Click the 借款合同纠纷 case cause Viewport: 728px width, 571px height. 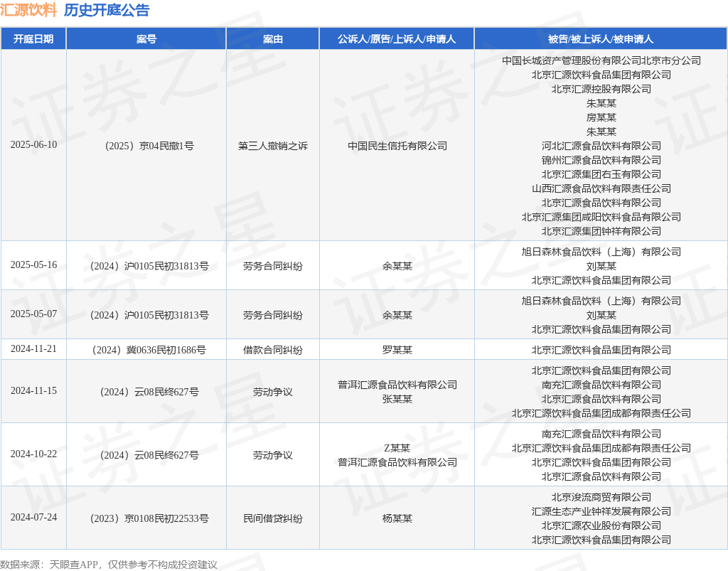[273, 350]
